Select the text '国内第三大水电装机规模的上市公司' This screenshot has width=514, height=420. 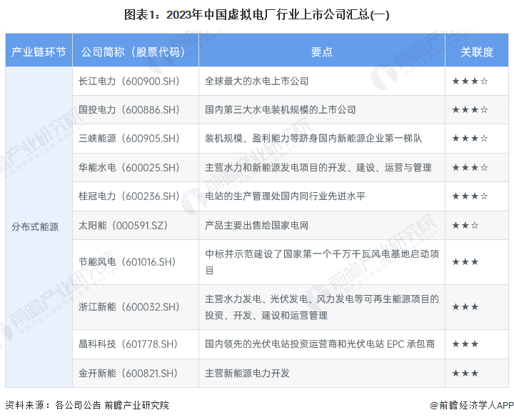[x=281, y=109]
